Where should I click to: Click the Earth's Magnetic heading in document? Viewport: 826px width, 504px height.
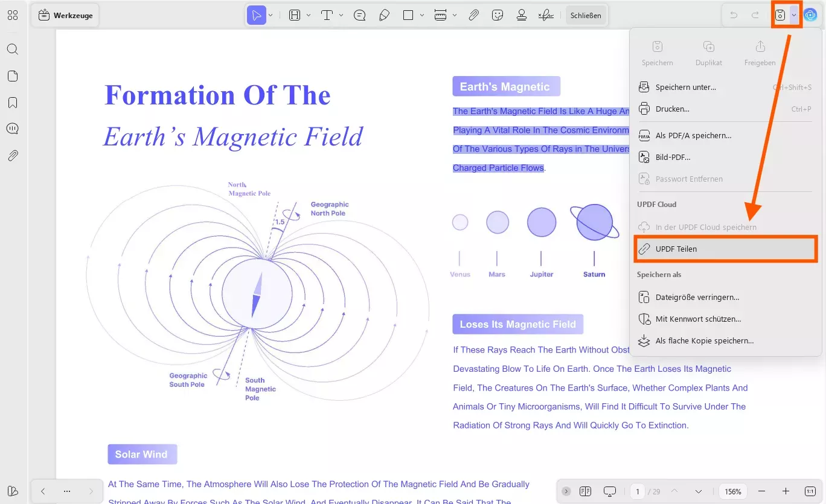506,86
